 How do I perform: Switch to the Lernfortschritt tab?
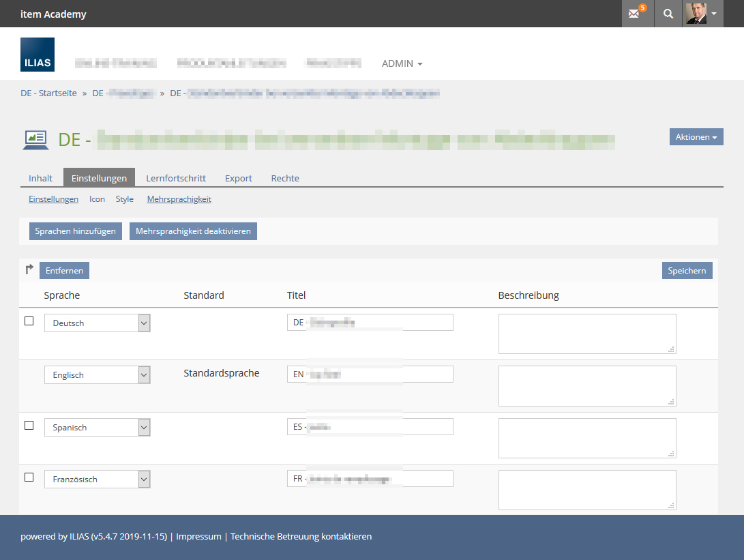point(176,178)
